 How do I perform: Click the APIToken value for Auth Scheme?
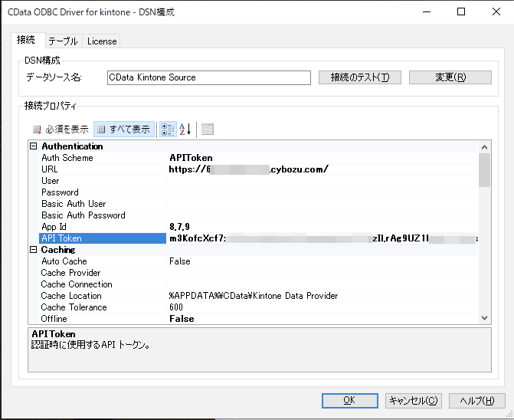(191, 158)
